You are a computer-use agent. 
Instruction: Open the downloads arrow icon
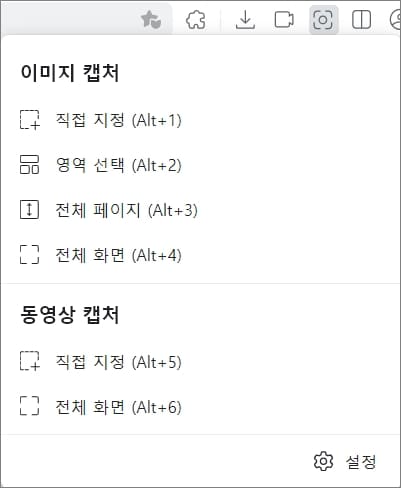click(245, 20)
